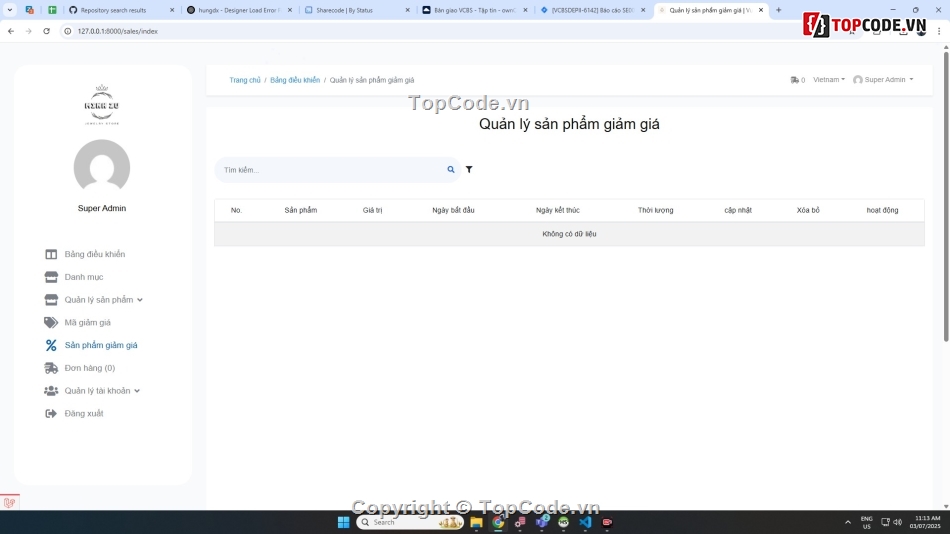
Task: Go to Trang chủ breadcrumb link
Action: (x=244, y=80)
